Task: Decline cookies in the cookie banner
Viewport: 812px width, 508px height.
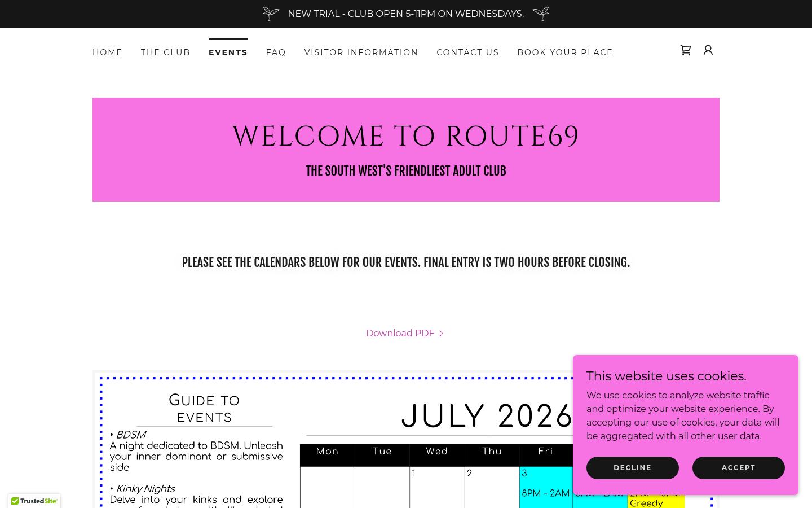Action: [632, 468]
